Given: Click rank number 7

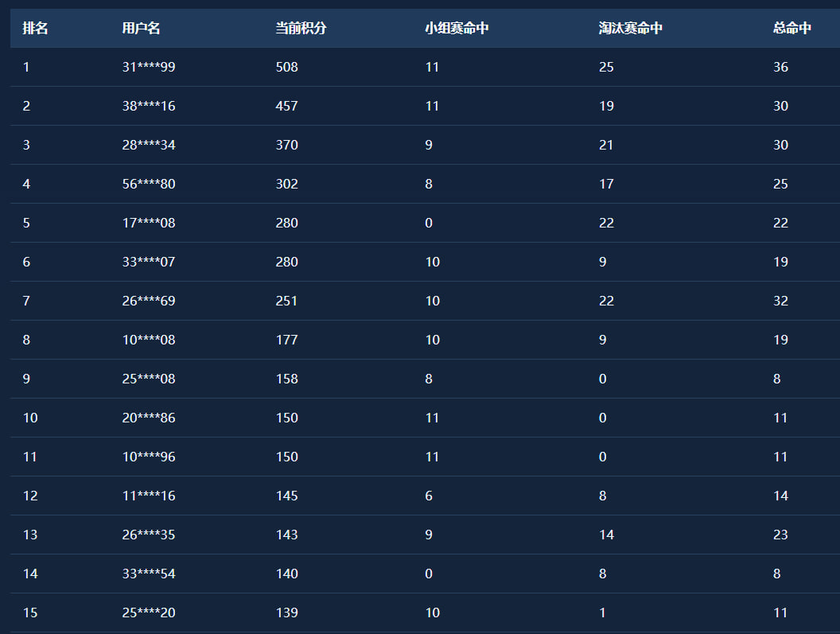Looking at the screenshot, I should pos(26,301).
